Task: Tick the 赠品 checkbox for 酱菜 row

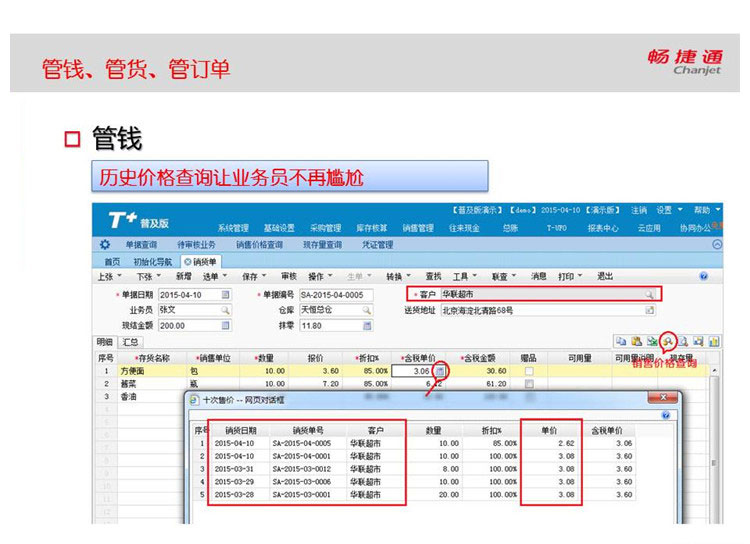Action: coord(529,384)
